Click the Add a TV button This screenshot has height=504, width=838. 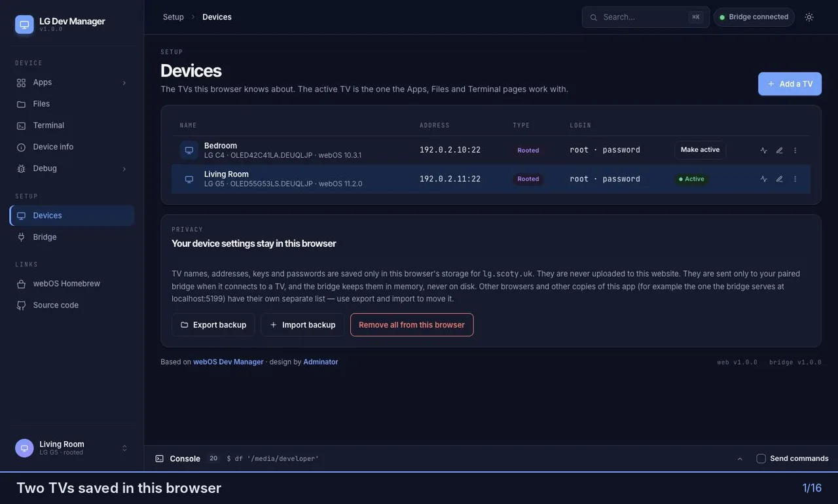point(790,84)
